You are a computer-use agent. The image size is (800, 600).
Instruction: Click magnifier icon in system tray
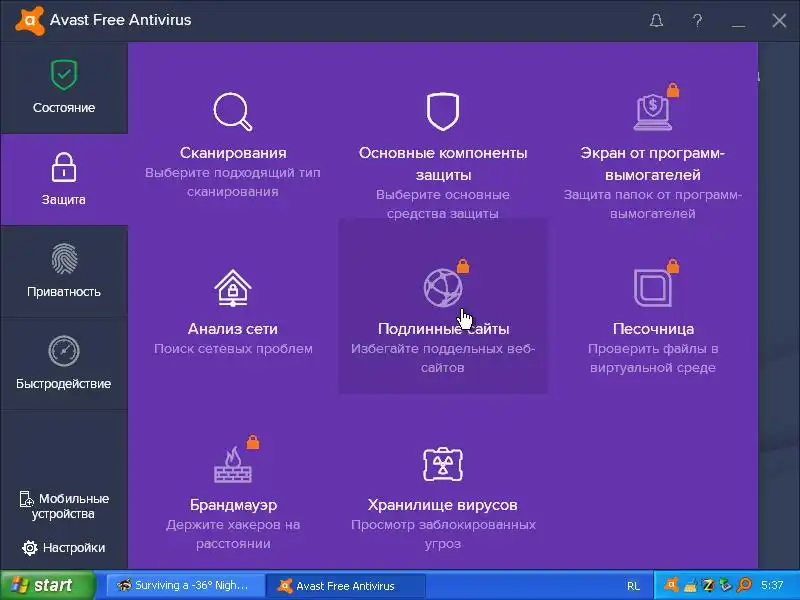pyautogui.click(x=744, y=585)
